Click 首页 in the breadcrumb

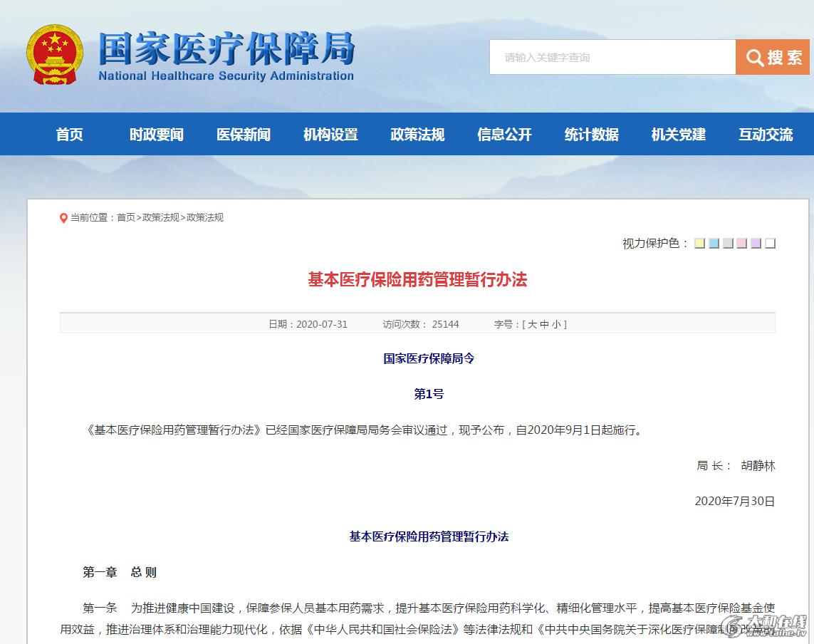[x=125, y=217]
